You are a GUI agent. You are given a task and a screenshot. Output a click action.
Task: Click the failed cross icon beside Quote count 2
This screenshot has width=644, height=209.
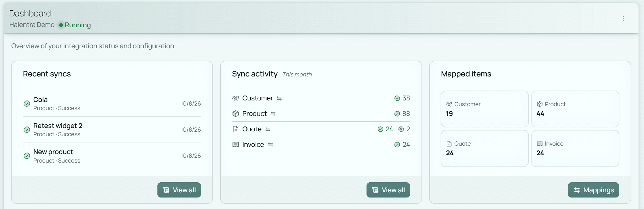[x=401, y=129]
